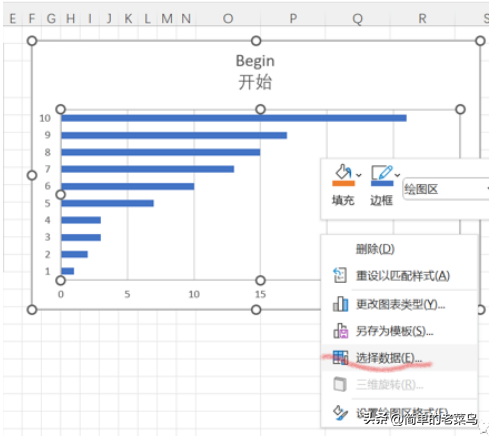Image resolution: width=489 pixels, height=436 pixels.
Task: Click the Border (边框) pen icon
Action: pos(382,172)
